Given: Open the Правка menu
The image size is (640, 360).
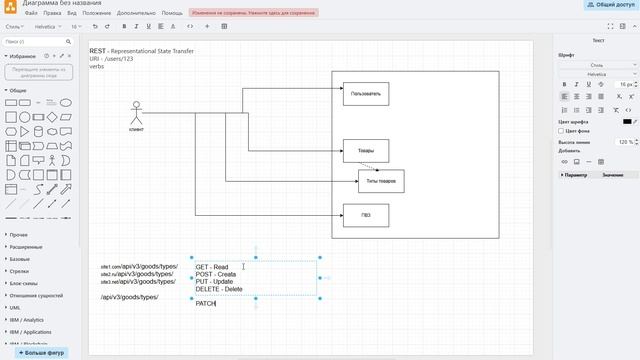Looking at the screenshot, I should coord(52,13).
